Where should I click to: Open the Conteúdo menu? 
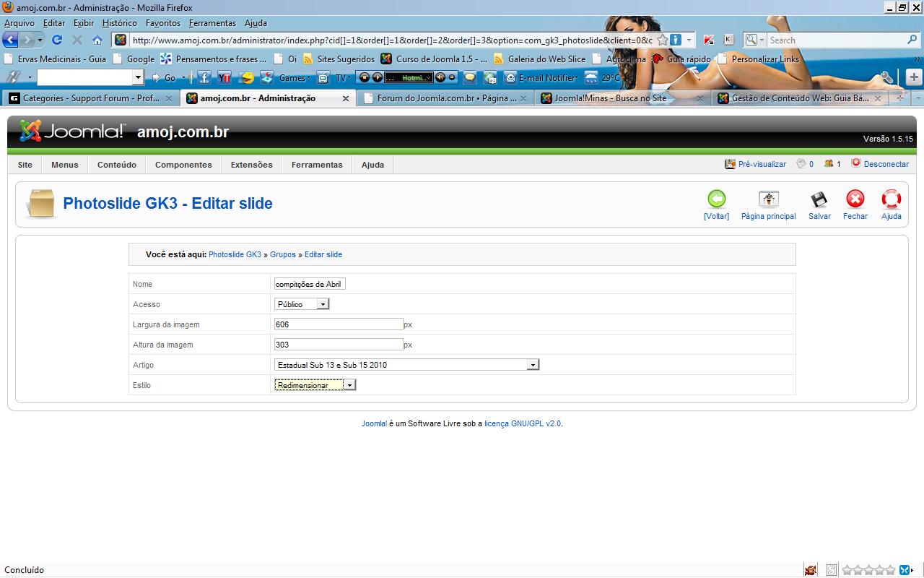[x=117, y=165]
